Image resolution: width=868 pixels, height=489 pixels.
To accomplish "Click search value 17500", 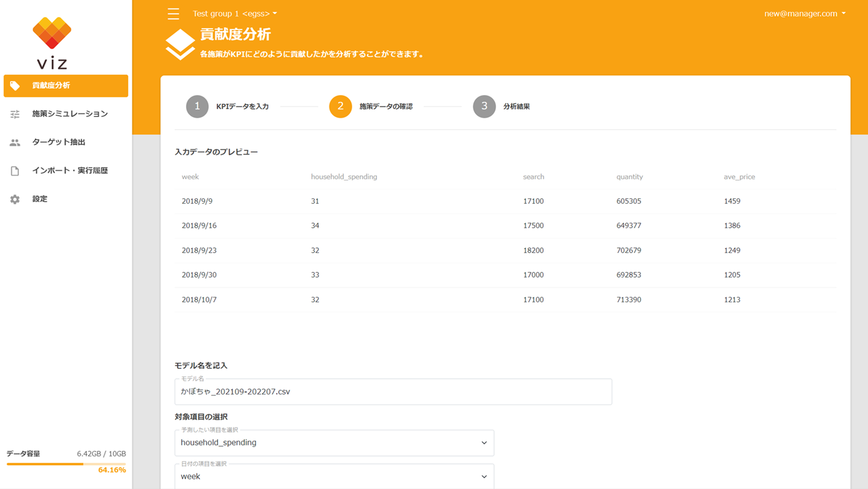I will point(534,226).
